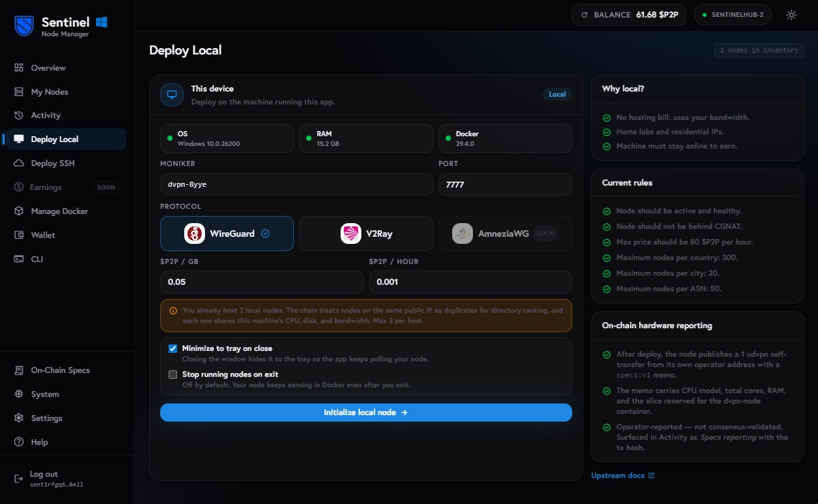Screen dimensions: 818x504
Task: Toggle light theme with the sun icon
Action: [791, 15]
